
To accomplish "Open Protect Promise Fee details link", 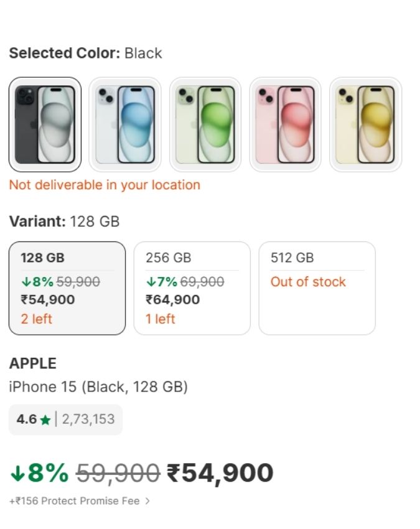I will coord(75,500).
